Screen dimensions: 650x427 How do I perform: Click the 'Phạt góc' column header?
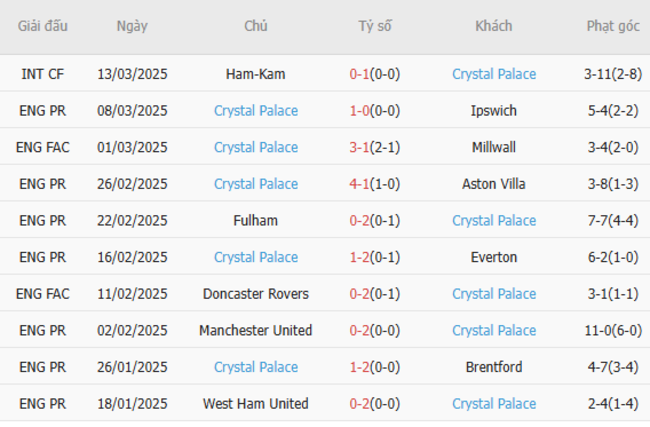click(613, 27)
